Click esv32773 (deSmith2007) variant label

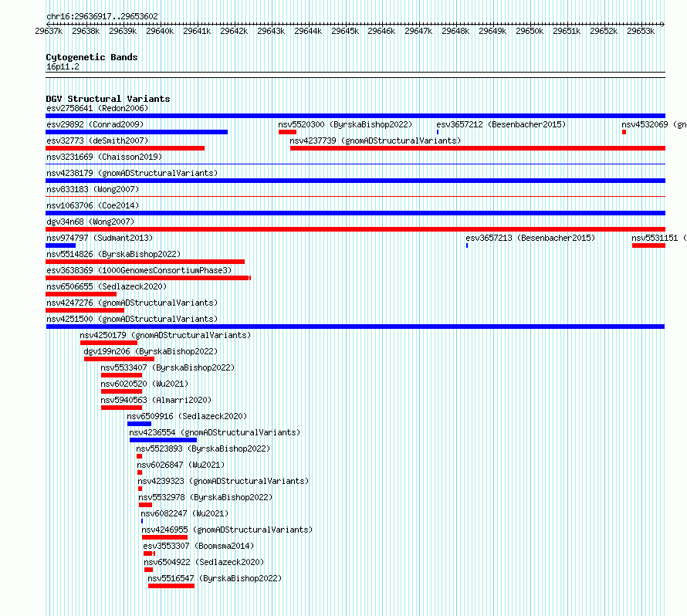point(97,140)
